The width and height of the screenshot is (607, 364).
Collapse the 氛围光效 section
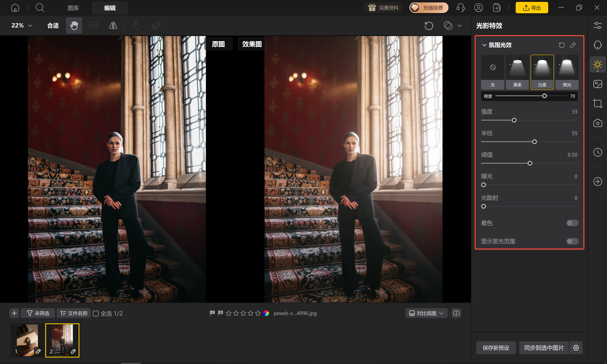tap(484, 45)
